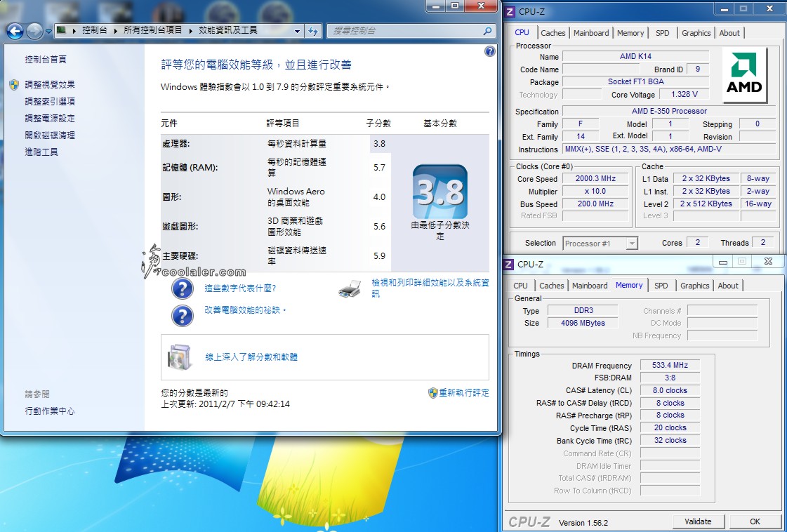
Task: Click the 主要硬碟 subscore 5.9
Action: pyautogui.click(x=379, y=256)
